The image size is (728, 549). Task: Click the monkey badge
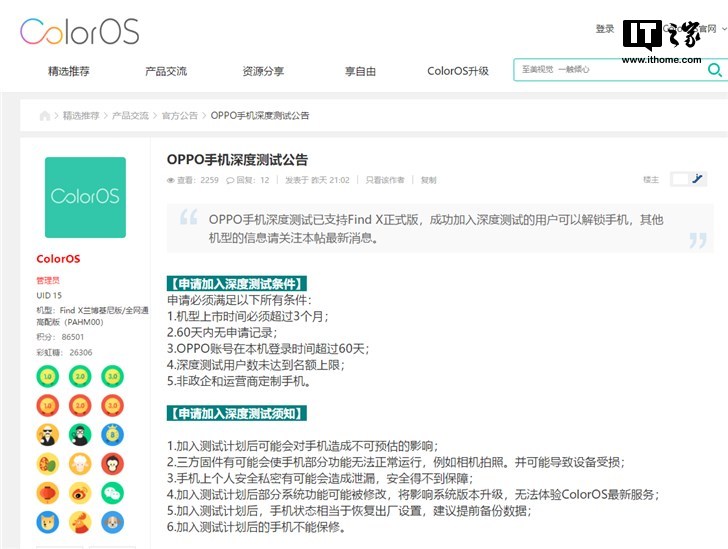(x=113, y=464)
